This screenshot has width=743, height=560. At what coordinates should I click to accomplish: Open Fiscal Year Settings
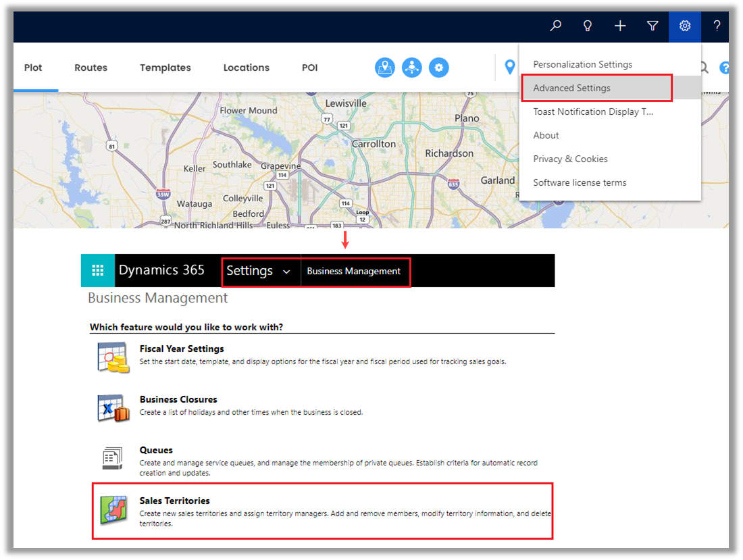(x=182, y=349)
